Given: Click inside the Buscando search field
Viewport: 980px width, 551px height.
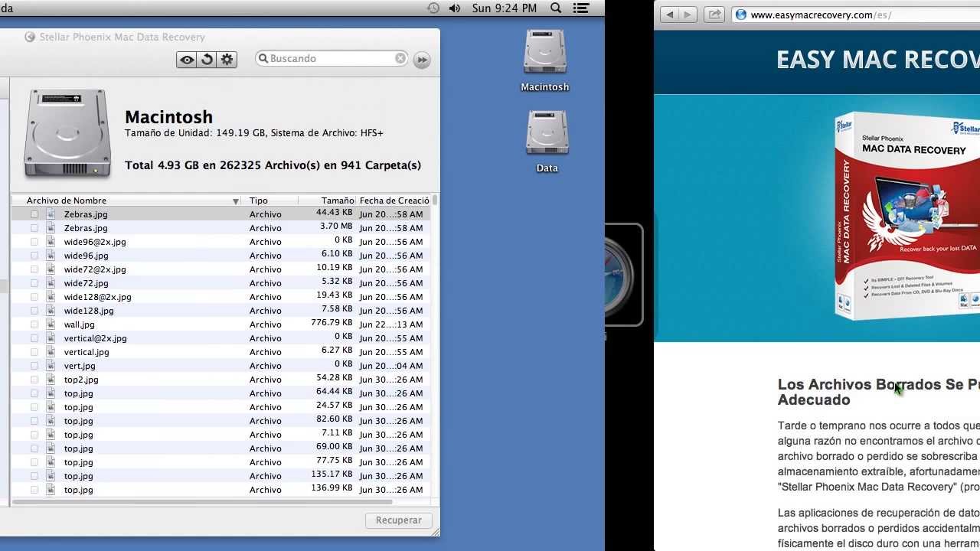Looking at the screenshot, I should coord(333,58).
